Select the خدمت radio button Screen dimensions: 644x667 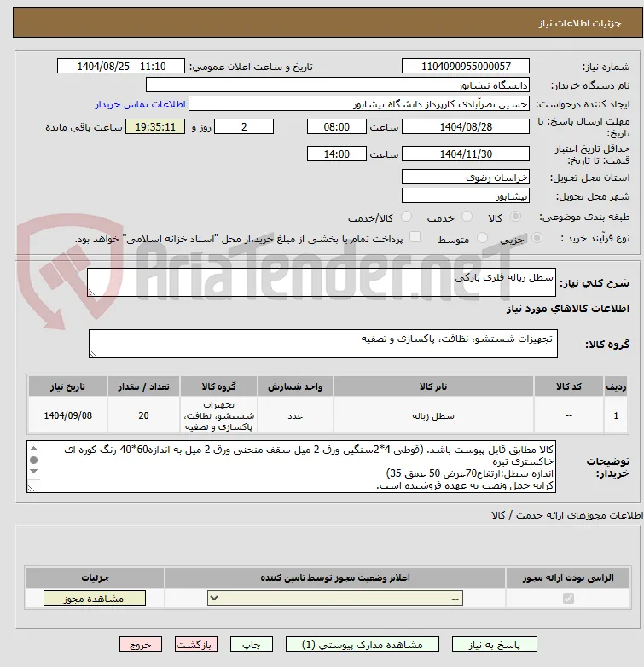(467, 217)
